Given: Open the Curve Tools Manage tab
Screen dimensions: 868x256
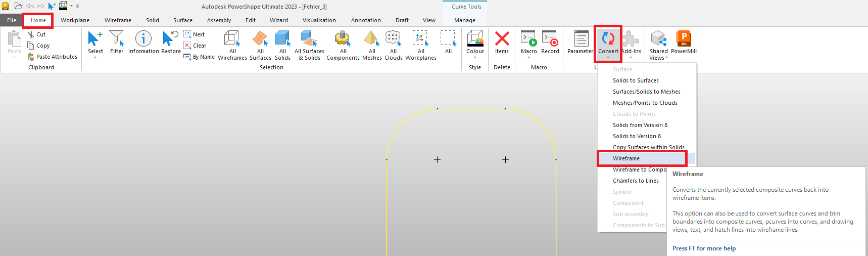Looking at the screenshot, I should [465, 20].
